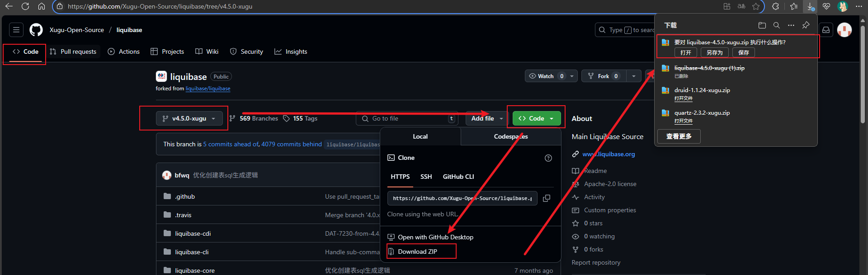Image resolution: width=868 pixels, height=275 pixels.
Task: Open the Pull requests tab
Action: [x=73, y=51]
